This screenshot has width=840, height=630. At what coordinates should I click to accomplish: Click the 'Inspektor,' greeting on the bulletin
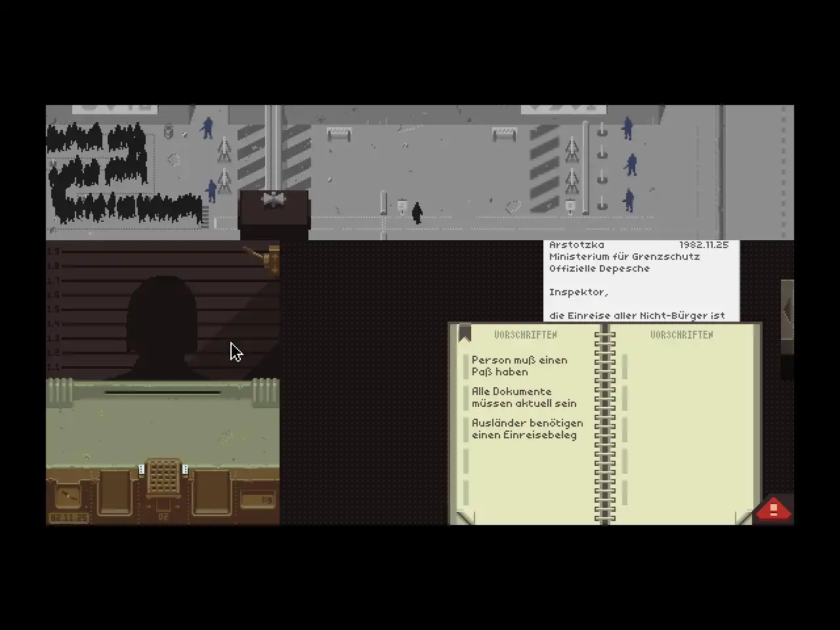pos(578,293)
